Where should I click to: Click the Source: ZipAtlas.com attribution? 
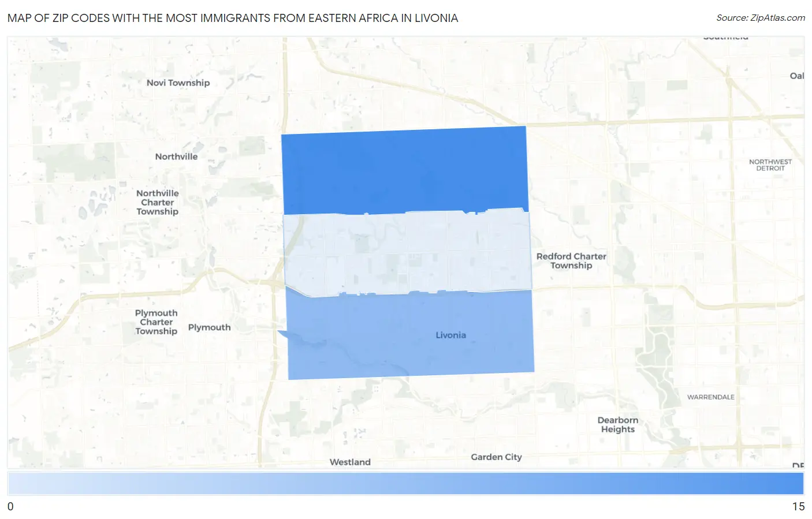(x=761, y=18)
